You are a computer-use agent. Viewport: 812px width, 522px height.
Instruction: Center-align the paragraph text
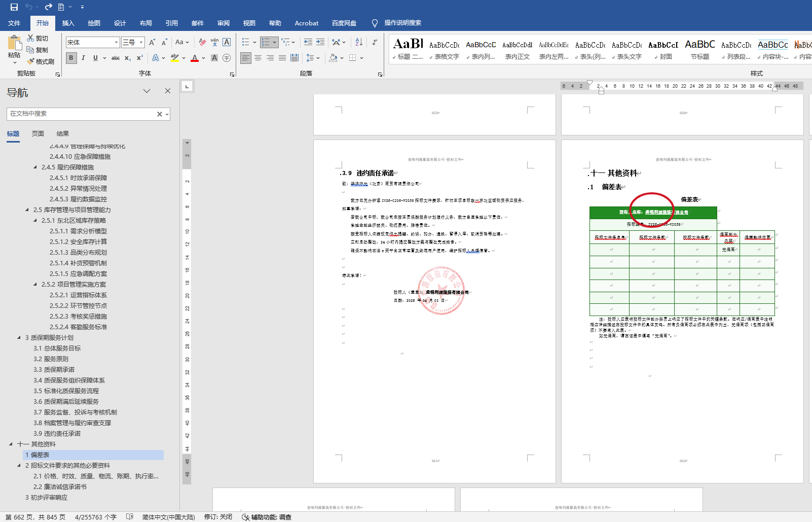tap(258, 58)
